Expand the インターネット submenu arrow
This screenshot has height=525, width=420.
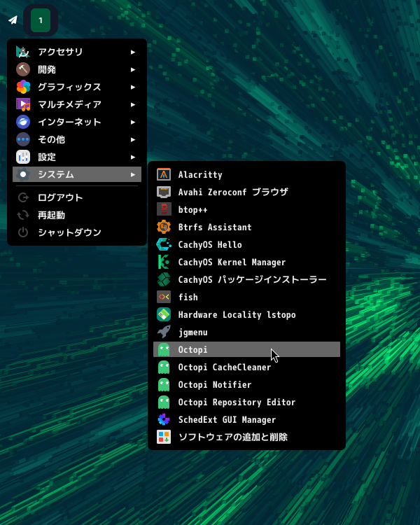tap(133, 122)
